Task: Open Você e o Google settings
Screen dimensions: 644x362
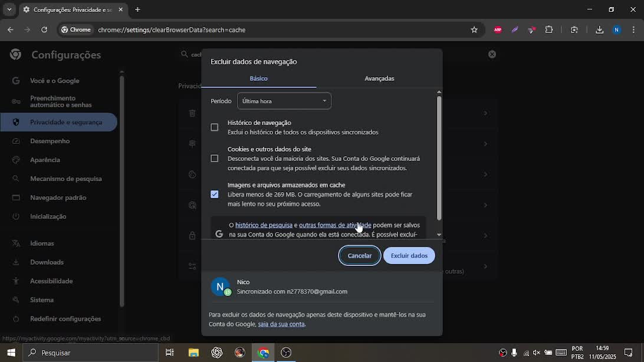Action: [59, 81]
